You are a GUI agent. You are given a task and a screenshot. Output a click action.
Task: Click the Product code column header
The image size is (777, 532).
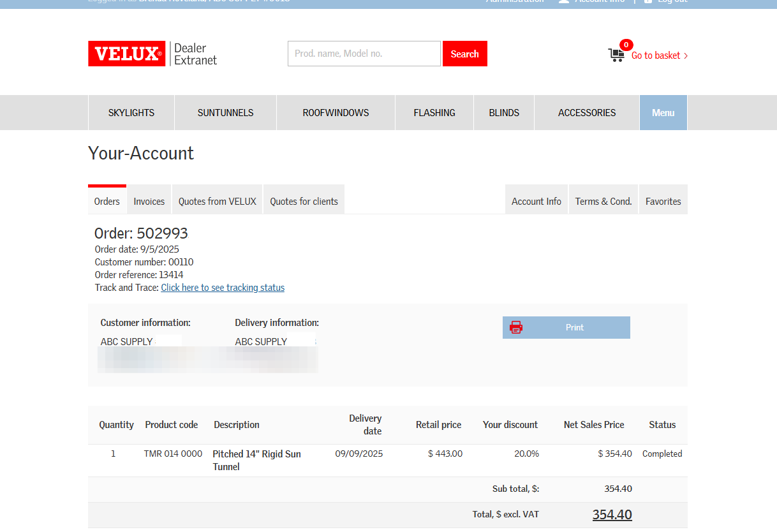[172, 425]
